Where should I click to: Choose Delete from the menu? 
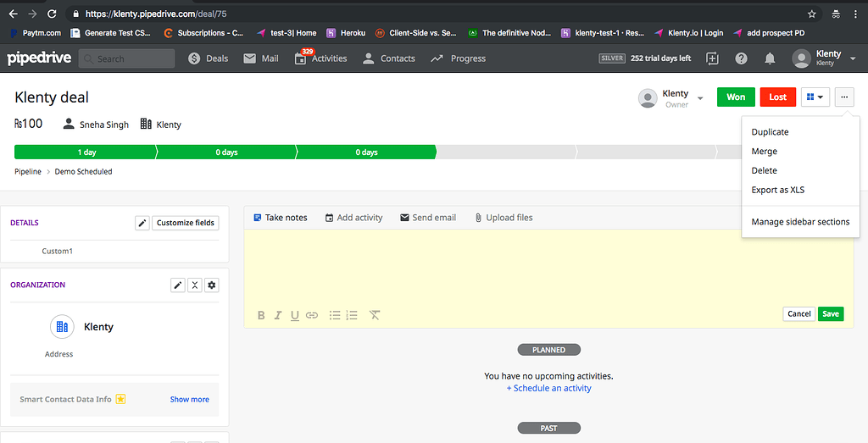tap(765, 170)
